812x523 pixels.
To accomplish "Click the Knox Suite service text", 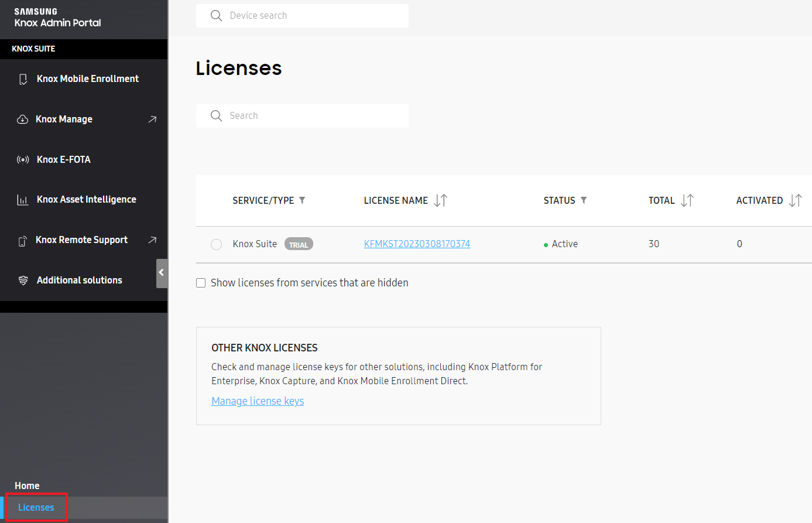I will (x=255, y=244).
